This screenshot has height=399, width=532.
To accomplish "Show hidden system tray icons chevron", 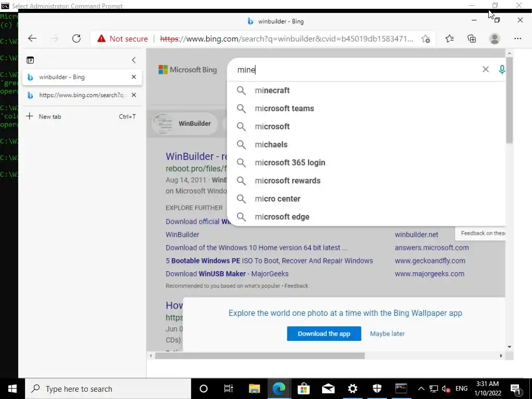I will 421,389.
